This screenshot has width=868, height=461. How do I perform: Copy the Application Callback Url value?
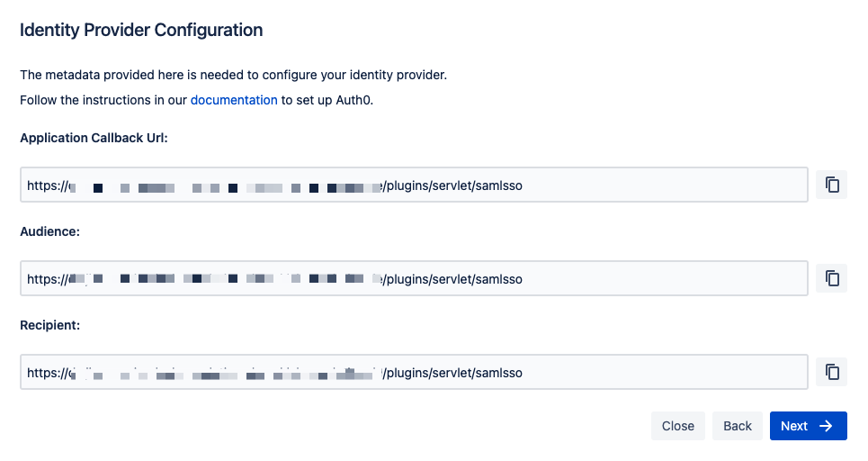[831, 185]
